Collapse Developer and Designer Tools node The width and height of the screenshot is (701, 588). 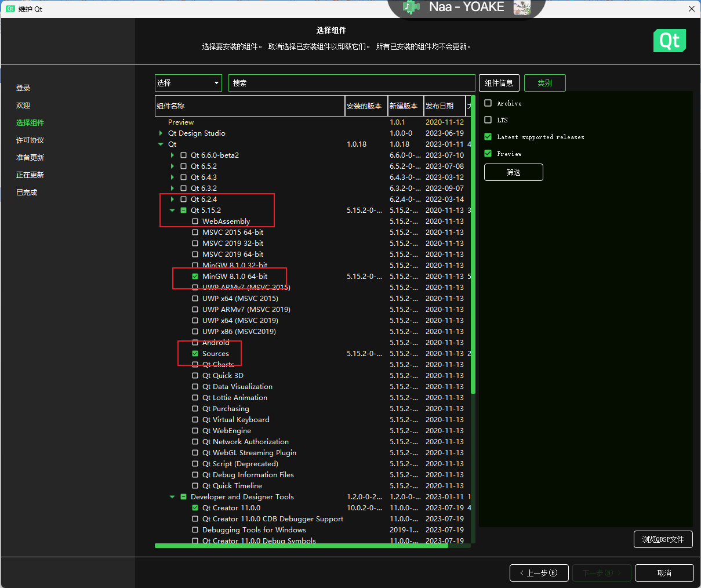[x=172, y=497]
